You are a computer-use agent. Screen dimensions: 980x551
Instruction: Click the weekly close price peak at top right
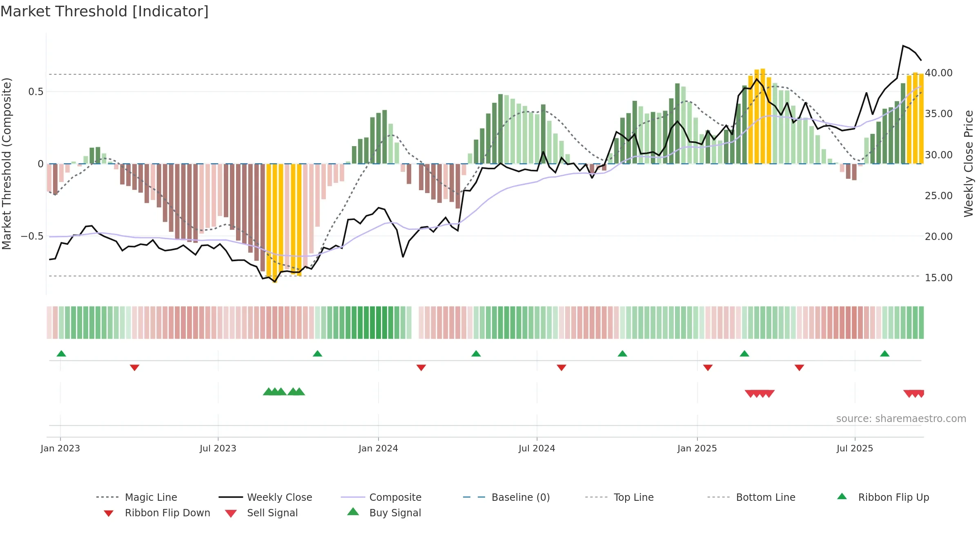click(903, 46)
